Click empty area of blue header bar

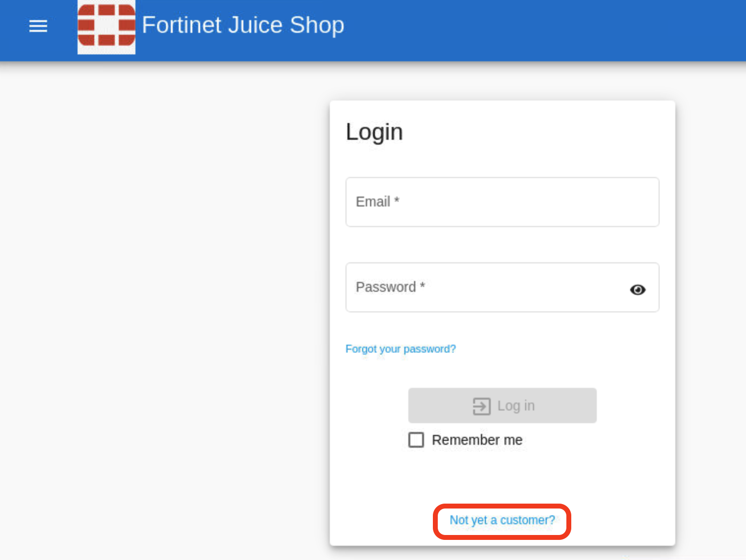tap(540, 29)
